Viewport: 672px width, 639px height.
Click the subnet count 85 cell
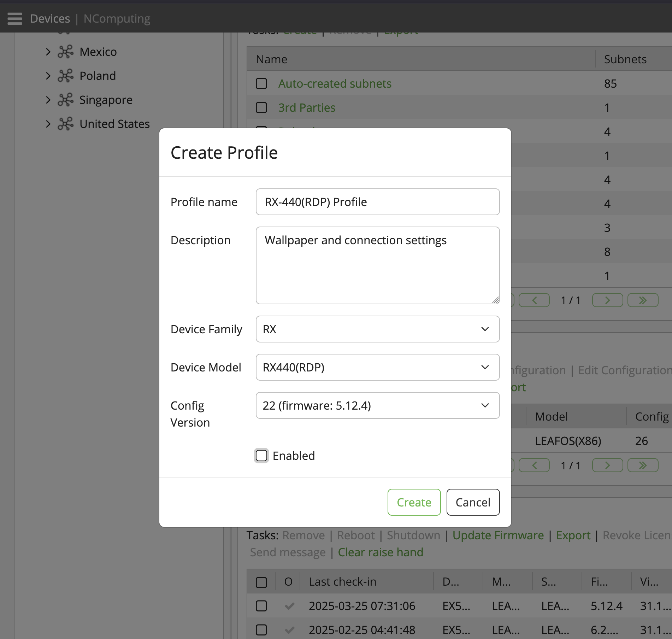[611, 84]
